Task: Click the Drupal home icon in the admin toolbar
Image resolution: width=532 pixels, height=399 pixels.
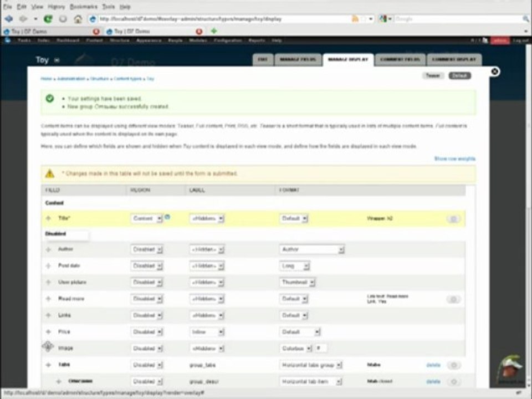Action: tap(7, 40)
